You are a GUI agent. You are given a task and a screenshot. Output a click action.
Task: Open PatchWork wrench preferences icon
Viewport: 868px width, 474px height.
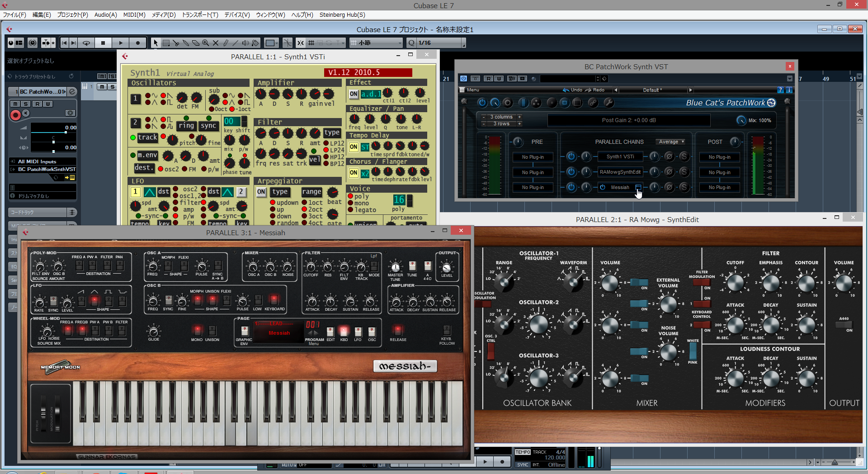click(609, 103)
